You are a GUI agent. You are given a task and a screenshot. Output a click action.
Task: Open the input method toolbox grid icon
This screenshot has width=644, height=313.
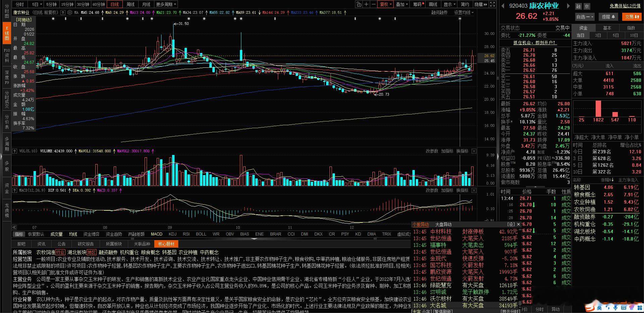click(639, 307)
